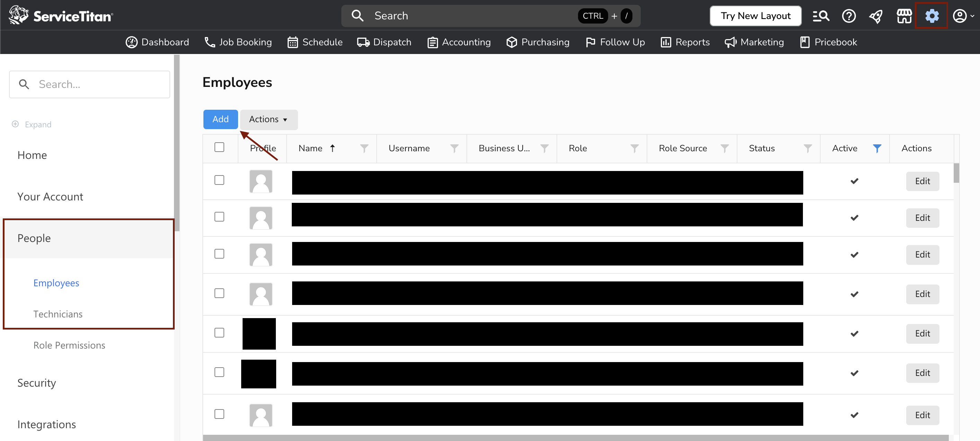Click the Username column filter icon
The image size is (980, 441).
(454, 148)
